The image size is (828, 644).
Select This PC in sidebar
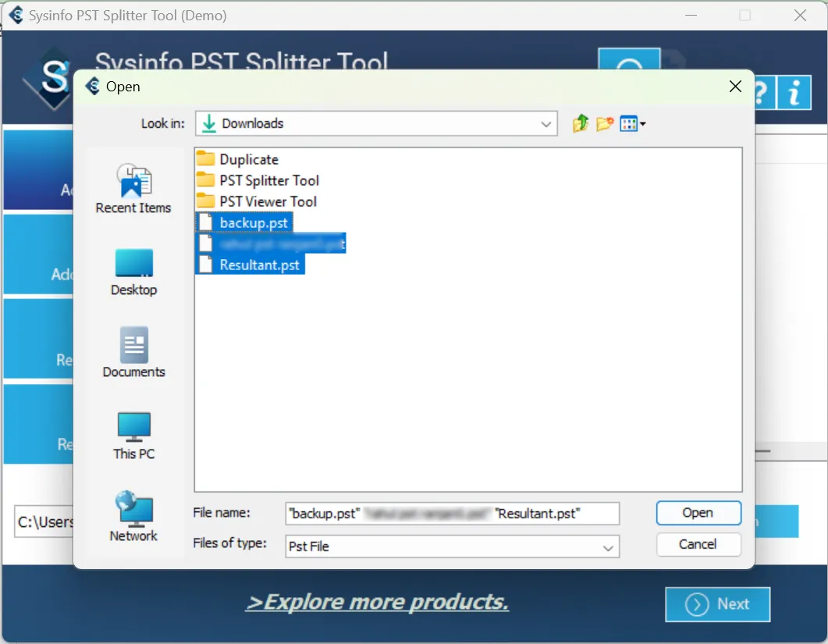point(133,436)
